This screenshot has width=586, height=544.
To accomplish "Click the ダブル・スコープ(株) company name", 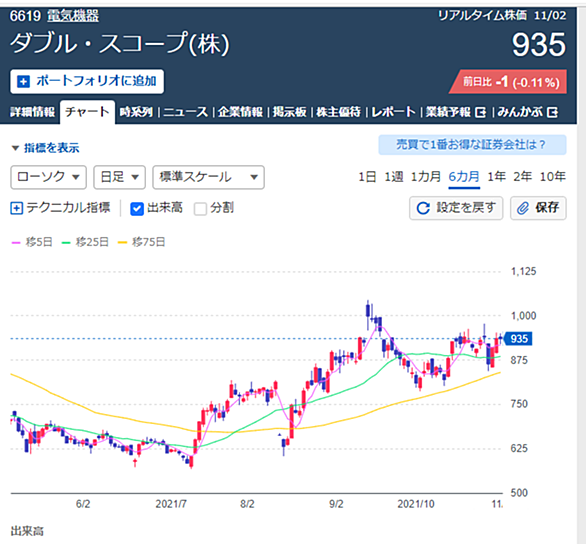I will [x=120, y=44].
